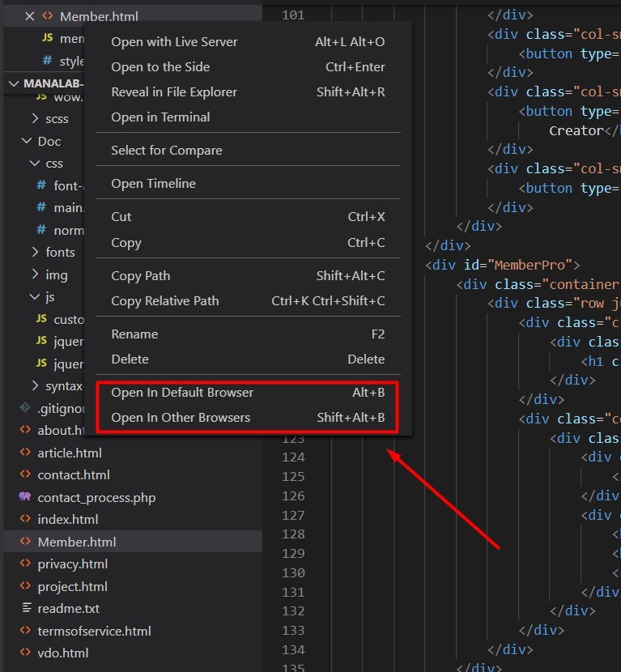Screen dimensions: 621x672
Task: Click the HTML icon beside project.html
Action: [25, 587]
